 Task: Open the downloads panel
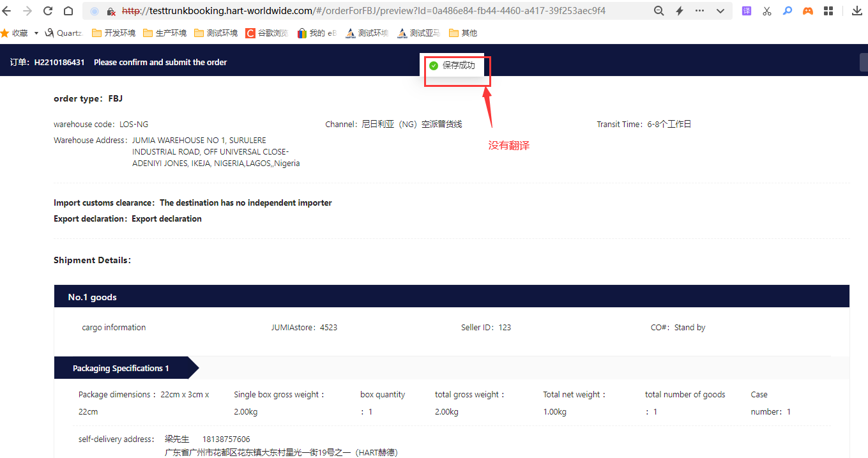tap(857, 11)
